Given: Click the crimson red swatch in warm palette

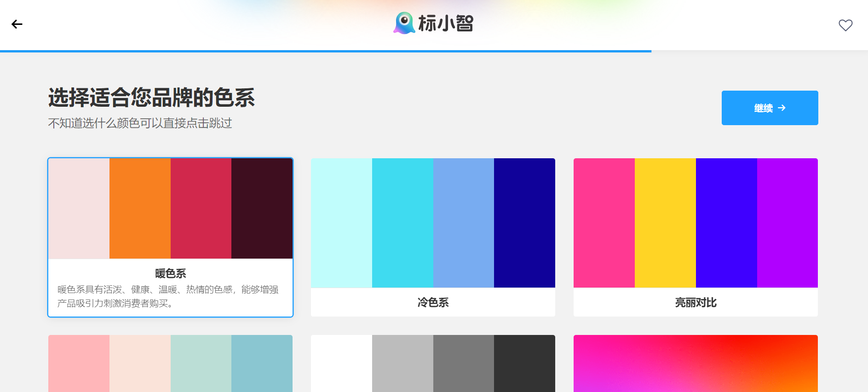Looking at the screenshot, I should point(201,208).
